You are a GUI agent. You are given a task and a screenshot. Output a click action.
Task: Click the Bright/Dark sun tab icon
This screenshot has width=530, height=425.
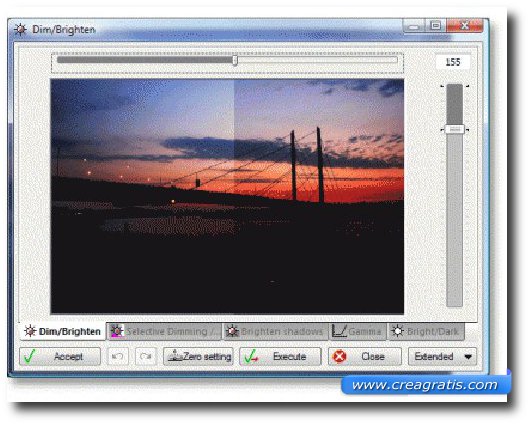coord(397,331)
